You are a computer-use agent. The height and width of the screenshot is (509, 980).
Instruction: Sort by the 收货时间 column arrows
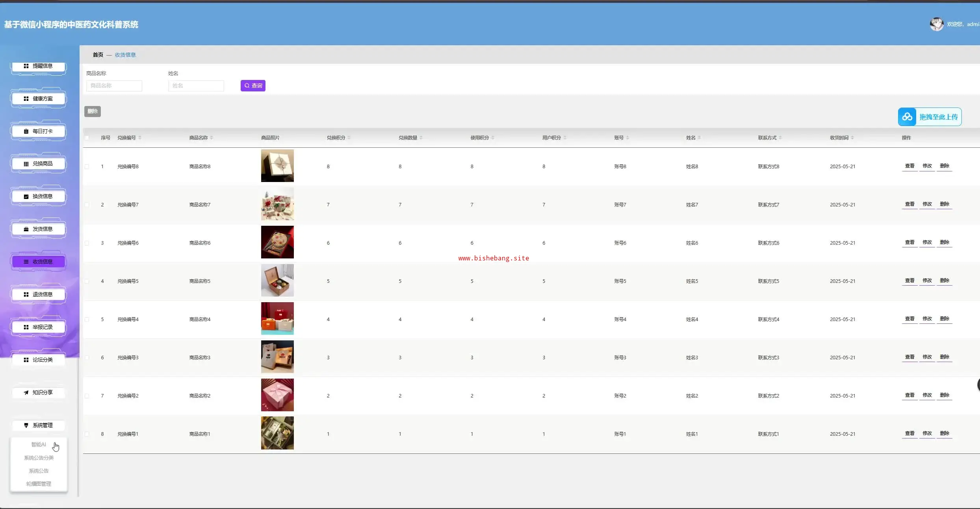[852, 138]
